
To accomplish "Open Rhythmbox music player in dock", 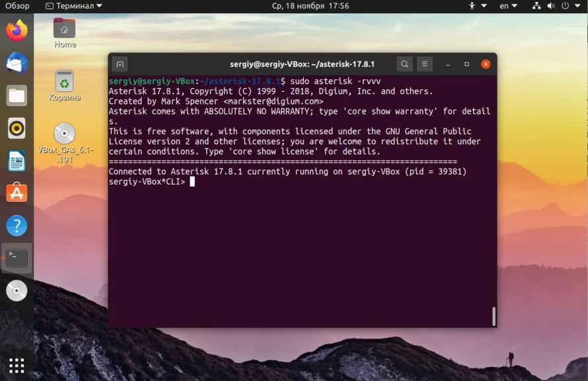I will [x=17, y=128].
